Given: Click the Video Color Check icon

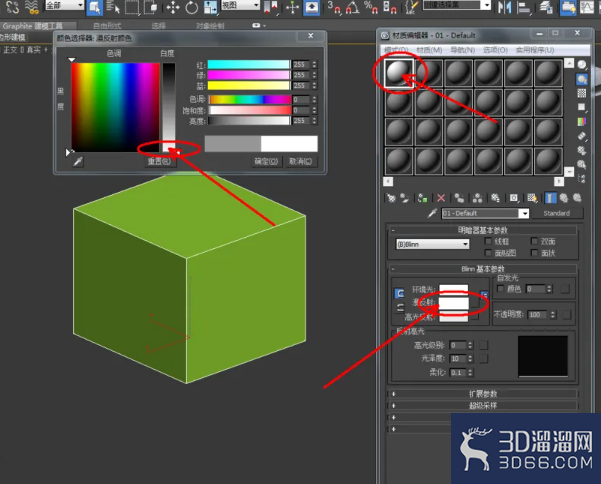Looking at the screenshot, I should [582, 121].
